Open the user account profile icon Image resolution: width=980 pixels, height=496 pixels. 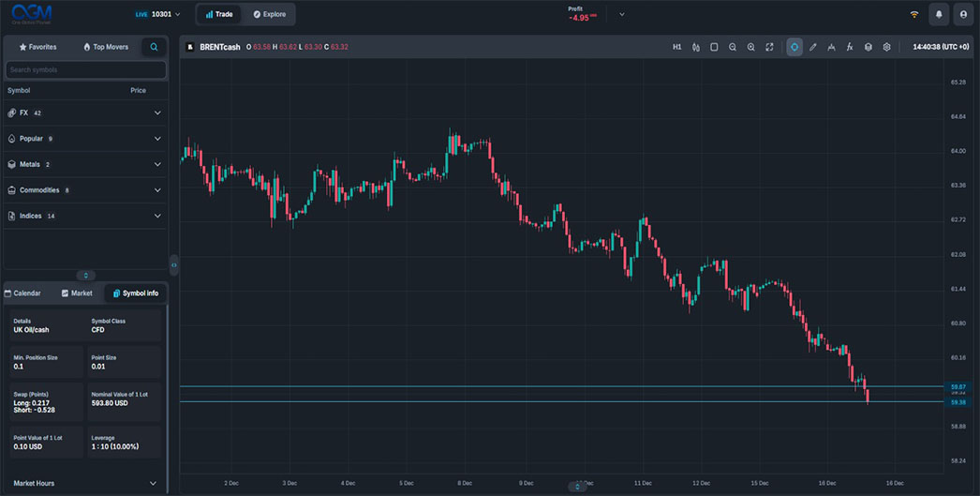coord(962,14)
